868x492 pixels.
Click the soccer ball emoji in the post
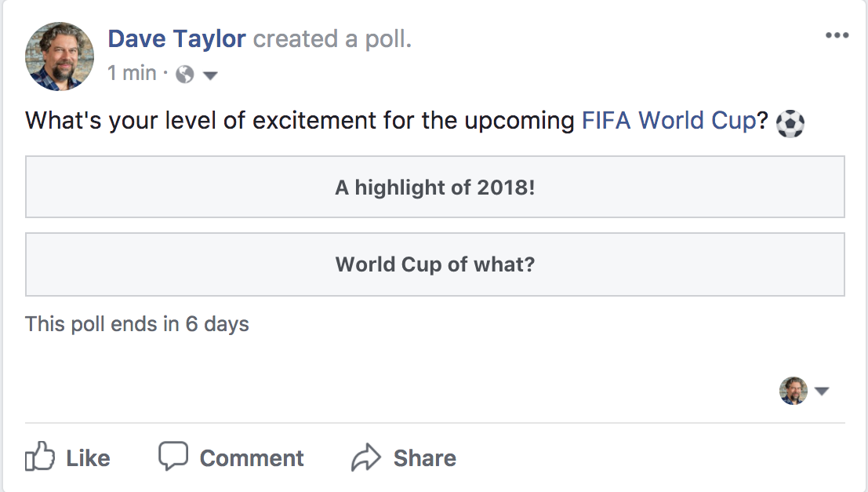pos(790,123)
